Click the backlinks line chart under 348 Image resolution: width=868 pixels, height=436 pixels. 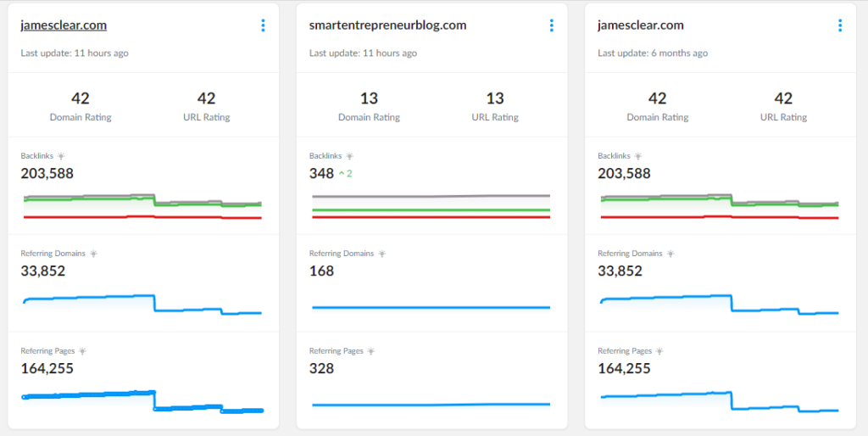pos(431,206)
